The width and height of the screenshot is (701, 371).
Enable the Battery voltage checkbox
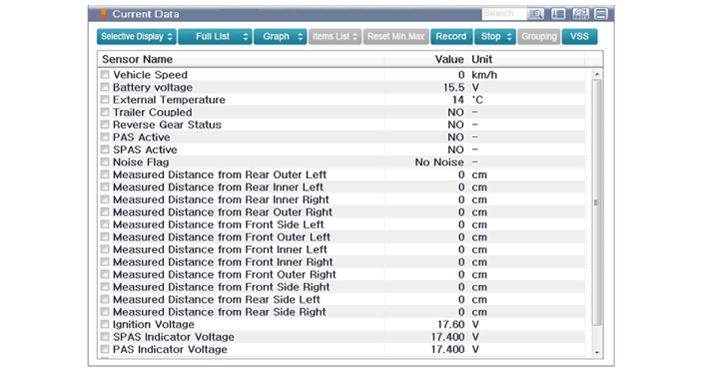point(105,87)
